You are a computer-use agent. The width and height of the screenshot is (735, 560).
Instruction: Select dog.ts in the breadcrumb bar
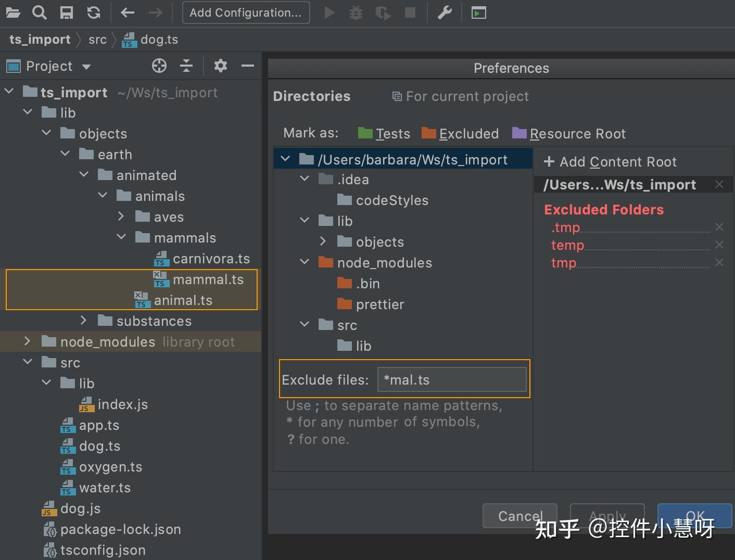pos(158,39)
